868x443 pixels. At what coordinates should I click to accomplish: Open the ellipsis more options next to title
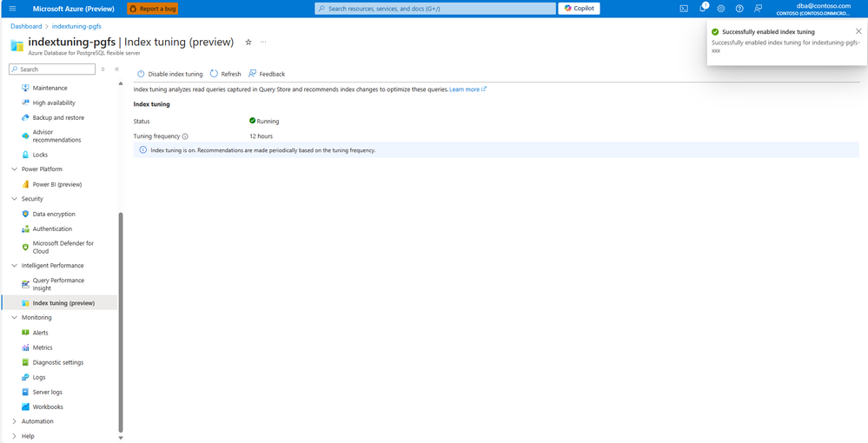[x=263, y=42]
